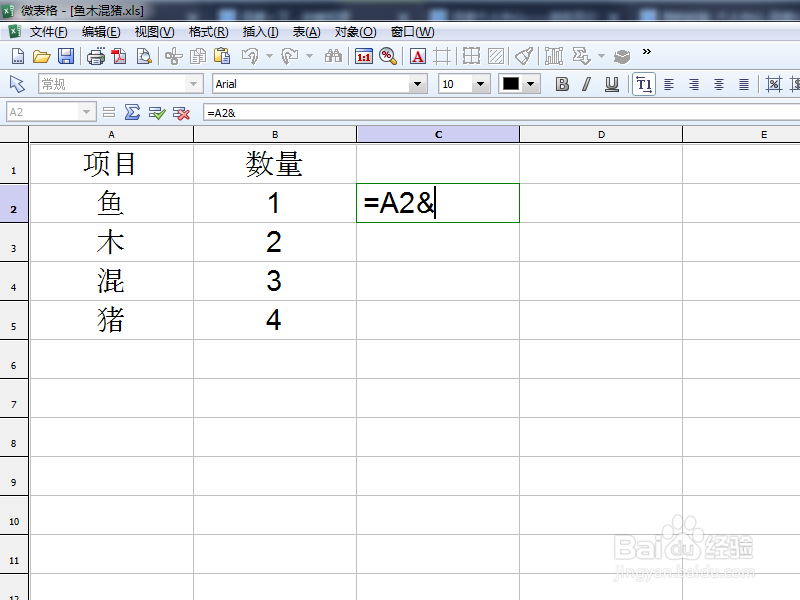This screenshot has width=800, height=600.
Task: Justify text alignment
Action: [x=744, y=84]
